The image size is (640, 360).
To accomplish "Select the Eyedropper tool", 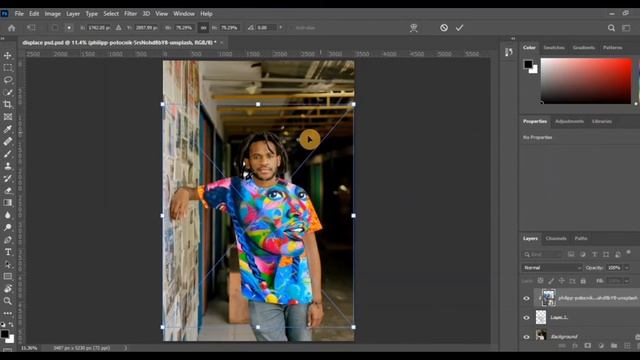I will coord(8,129).
